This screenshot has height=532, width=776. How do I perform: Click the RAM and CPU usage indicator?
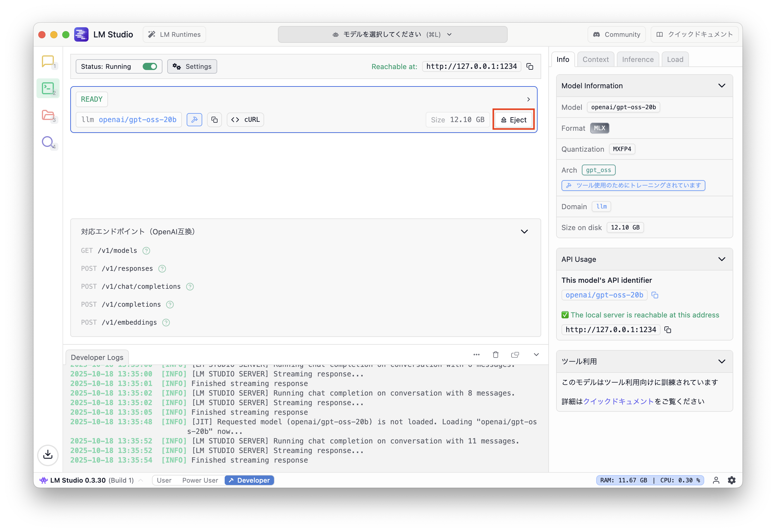pos(650,480)
